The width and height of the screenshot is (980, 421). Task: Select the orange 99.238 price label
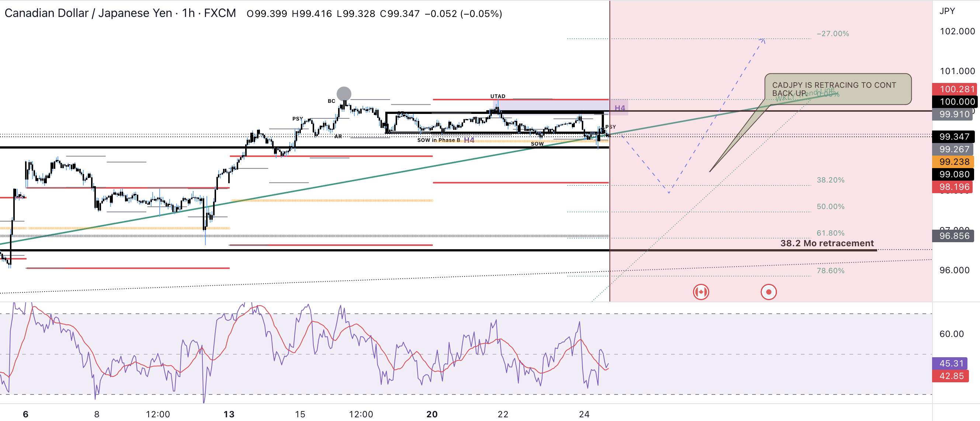click(x=953, y=161)
